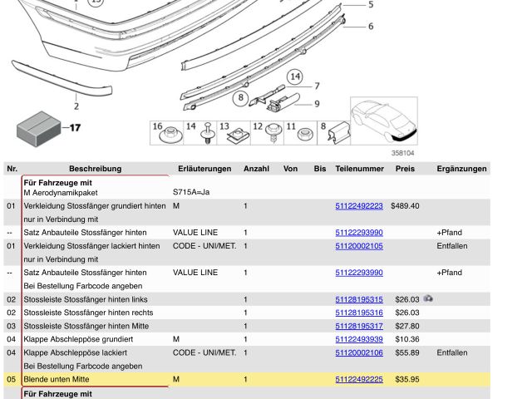Click the car location thumbnail image
The width and height of the screenshot is (532, 399).
click(x=383, y=121)
